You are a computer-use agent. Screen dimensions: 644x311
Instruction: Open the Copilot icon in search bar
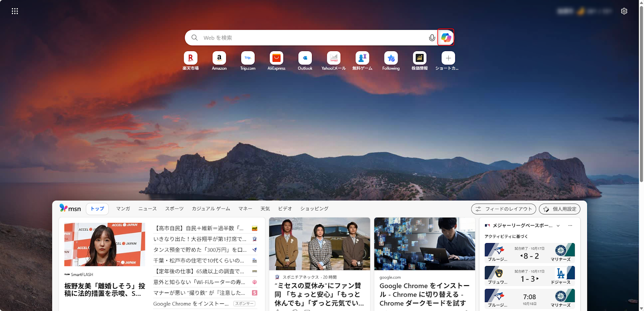click(x=446, y=37)
